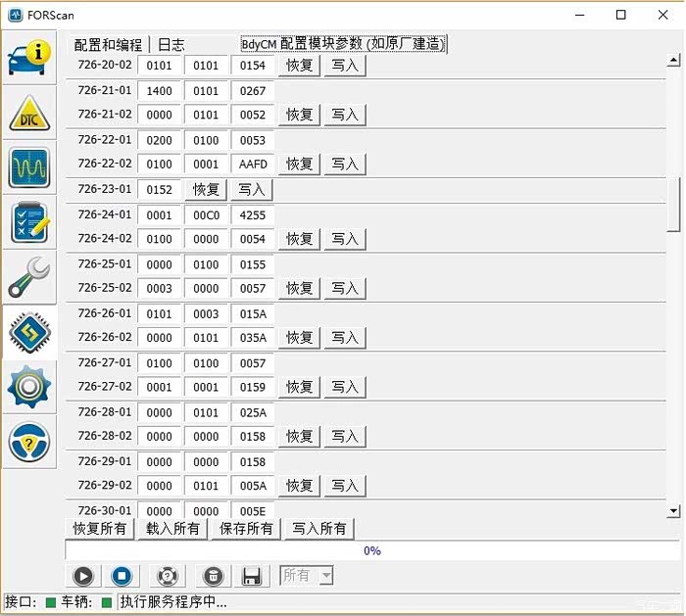Viewport: 686px width, 616px height.
Task: Click the 恢复所有 button
Action: [100, 529]
